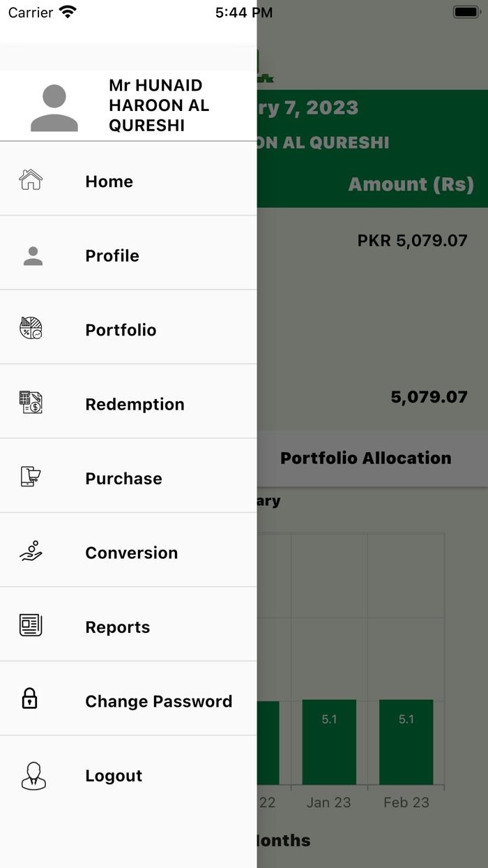Tap Logout to sign out
Viewport: 488px width, 868px height.
coord(114,775)
